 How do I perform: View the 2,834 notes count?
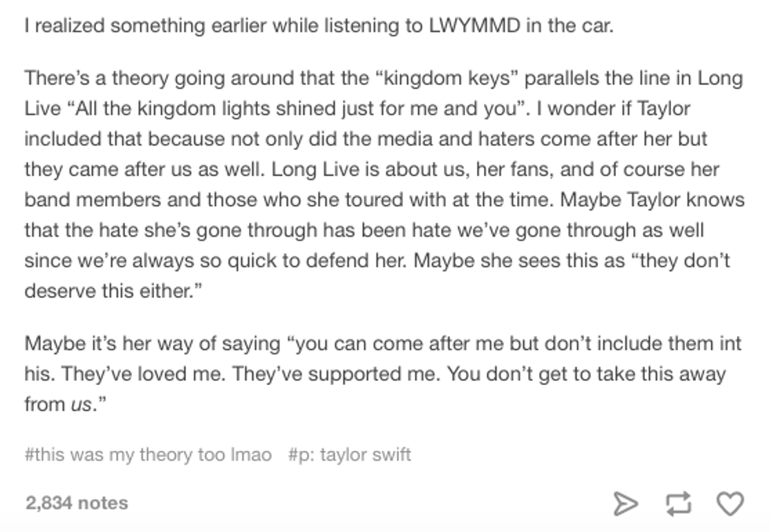tap(76, 503)
